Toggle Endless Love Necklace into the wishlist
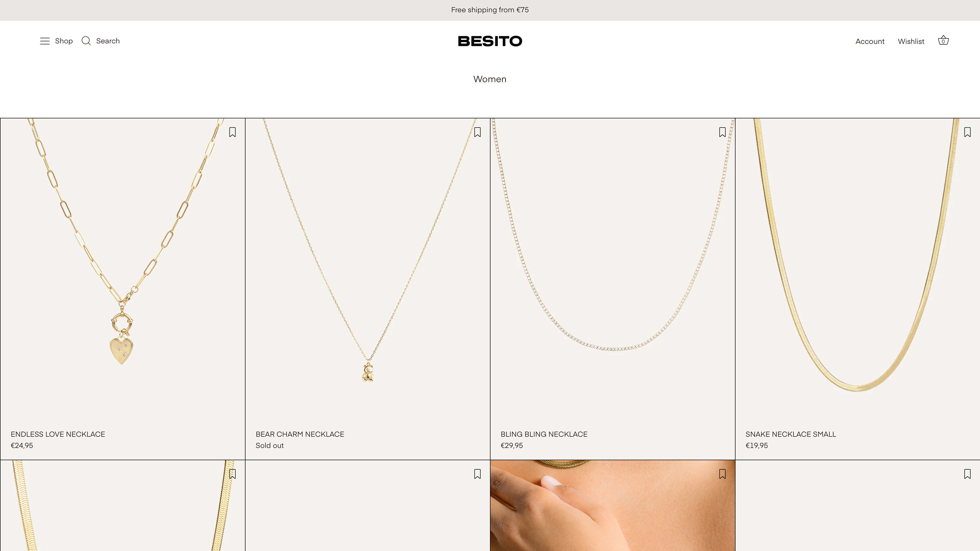 [232, 132]
